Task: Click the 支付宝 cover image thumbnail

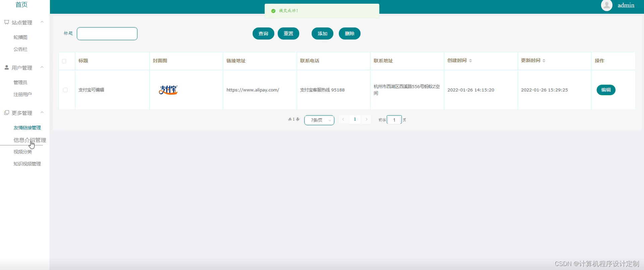Action: [x=168, y=90]
